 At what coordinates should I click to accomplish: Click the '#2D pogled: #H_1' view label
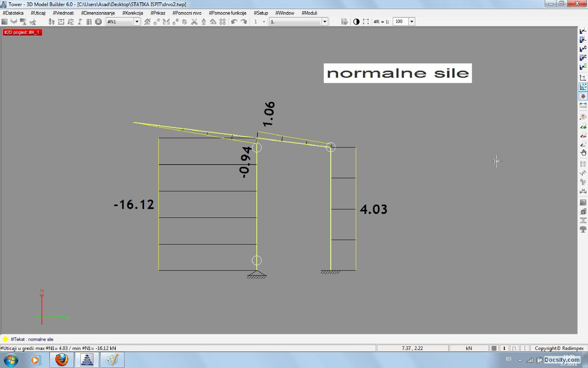23,32
